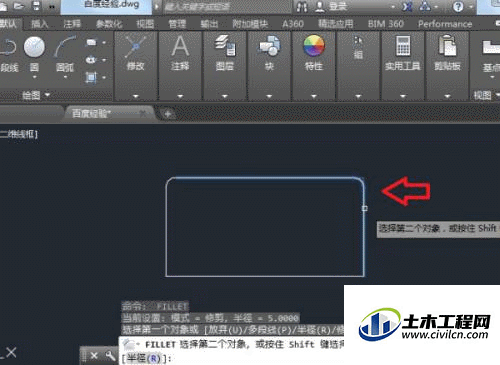Image resolution: width=500 pixels, height=365 pixels.
Task: Click the save icon in the quick access toolbar
Action: tap(36, 6)
